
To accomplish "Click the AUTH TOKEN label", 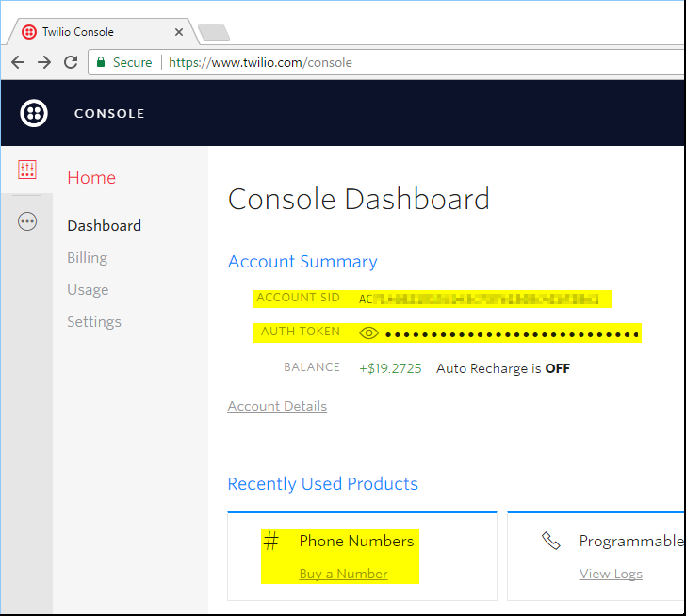I will 300,332.
